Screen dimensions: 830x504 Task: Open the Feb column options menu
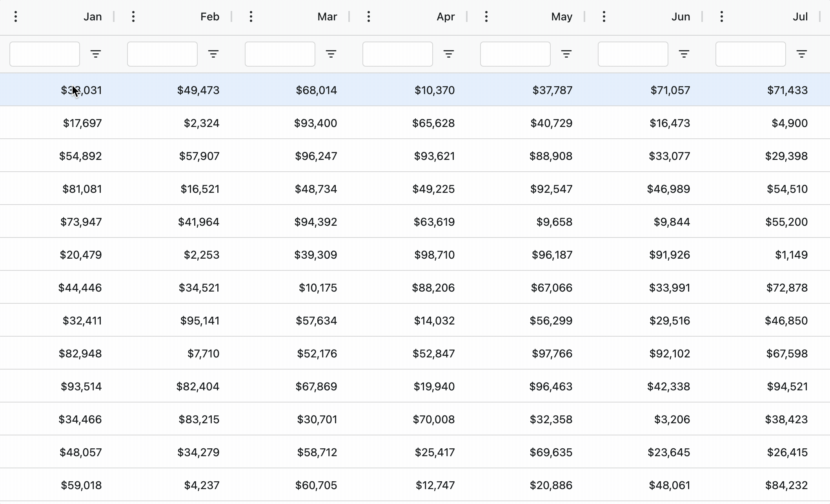(133, 16)
